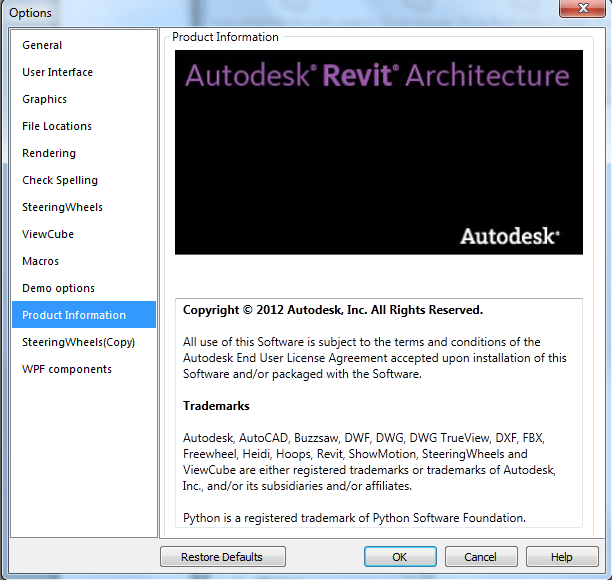Cancel the Options dialog
Screen dimensions: 612x580
point(481,557)
